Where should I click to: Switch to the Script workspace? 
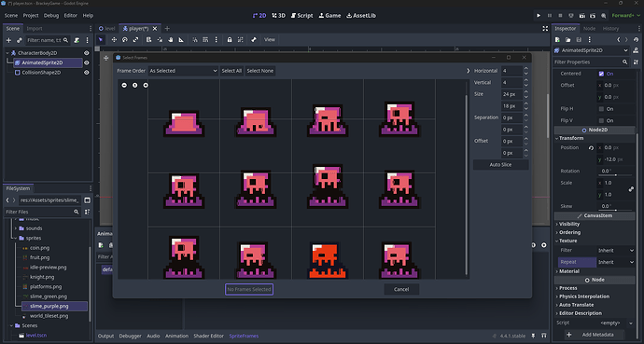[301, 16]
